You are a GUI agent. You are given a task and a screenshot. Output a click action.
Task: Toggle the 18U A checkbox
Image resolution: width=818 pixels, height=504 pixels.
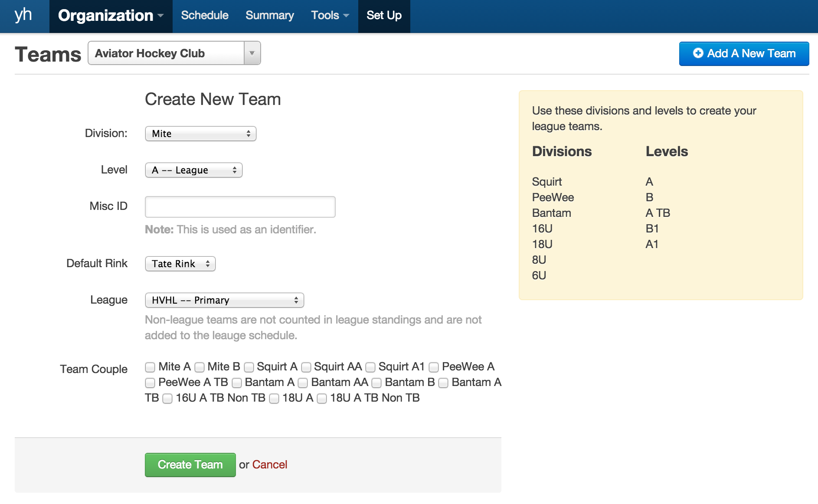274,399
